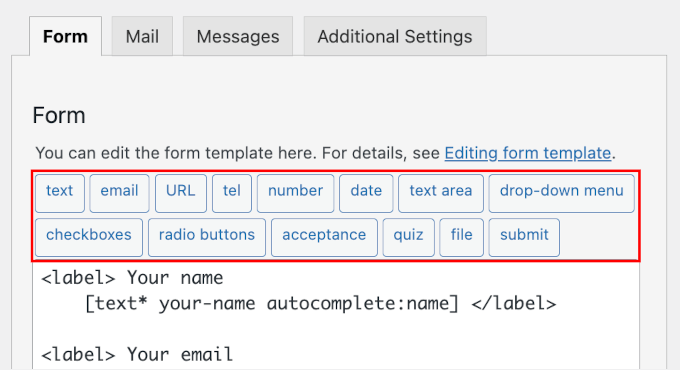Insert a radio buttons form tag
Viewport: 680px width, 370px height.
point(207,238)
